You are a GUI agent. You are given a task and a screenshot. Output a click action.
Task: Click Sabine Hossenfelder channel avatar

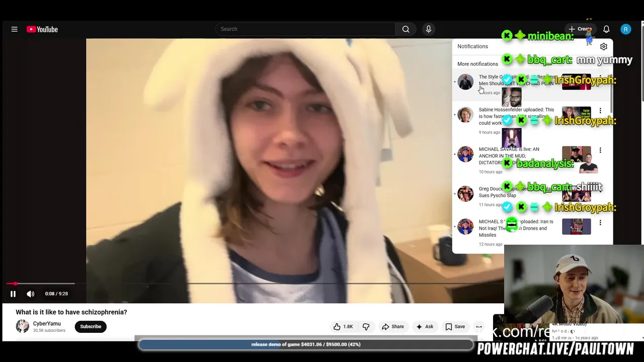pos(465,114)
